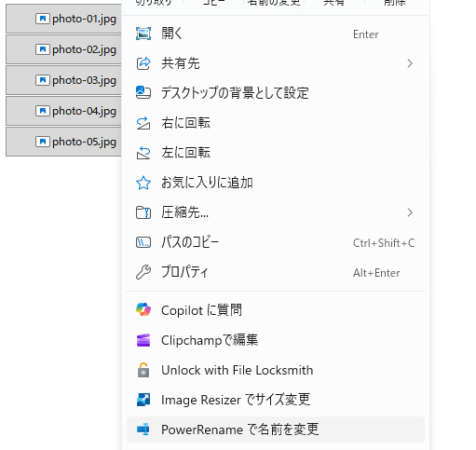Click the rotate left icon
Viewport: 476px width, 450px height.
[x=143, y=153]
